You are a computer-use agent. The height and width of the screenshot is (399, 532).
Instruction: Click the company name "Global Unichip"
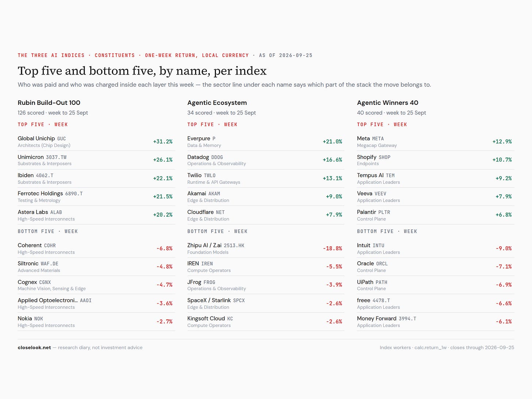tap(36, 138)
